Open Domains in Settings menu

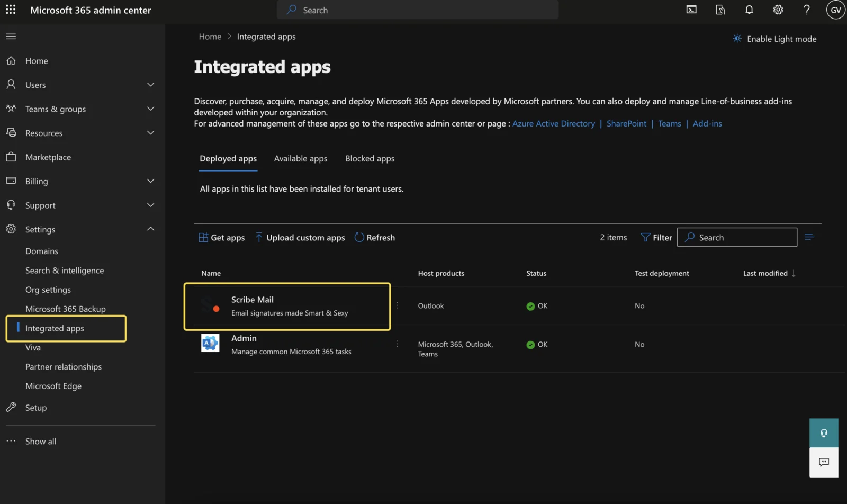pyautogui.click(x=42, y=251)
